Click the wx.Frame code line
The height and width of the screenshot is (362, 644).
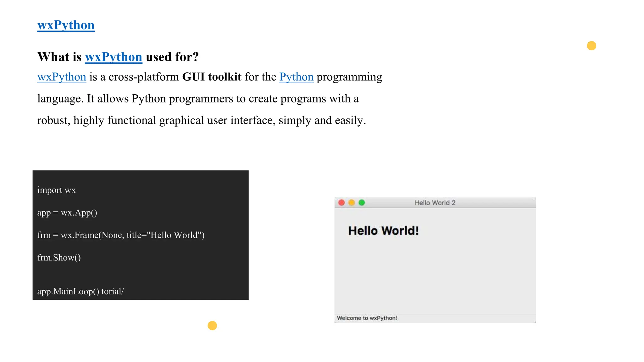click(x=121, y=235)
